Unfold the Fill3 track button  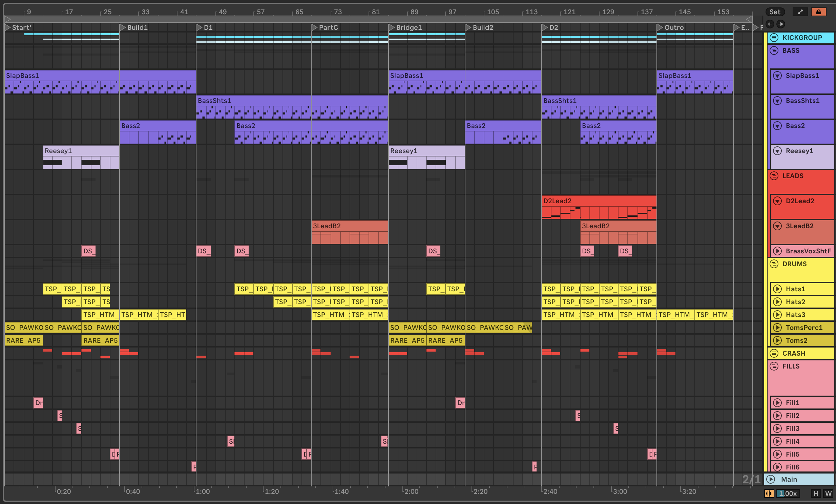[777, 428]
